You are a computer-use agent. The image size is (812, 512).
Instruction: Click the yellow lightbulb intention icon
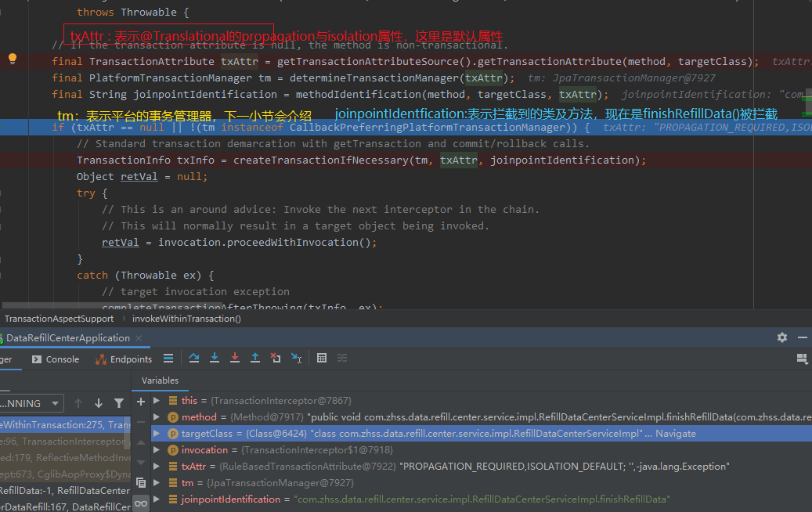click(x=13, y=59)
